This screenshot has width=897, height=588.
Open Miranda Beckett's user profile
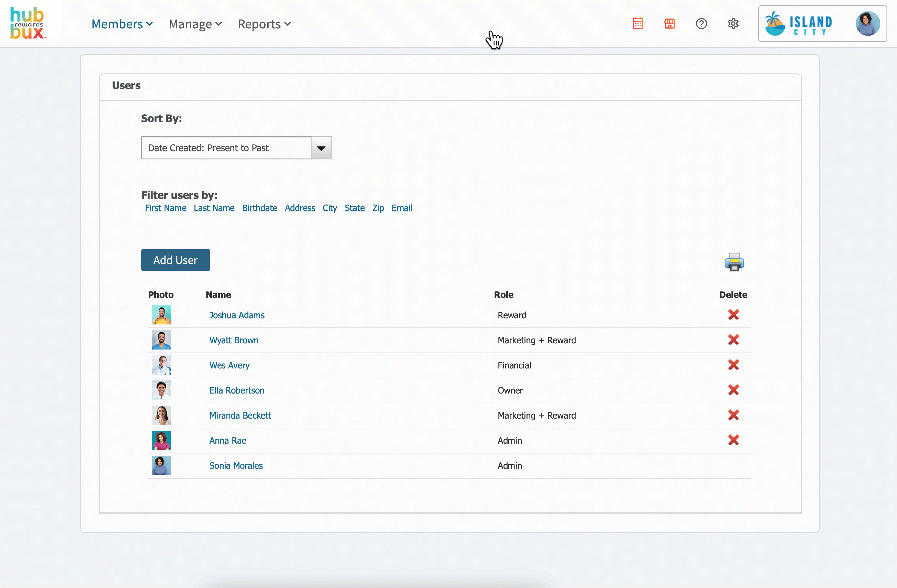pos(240,415)
